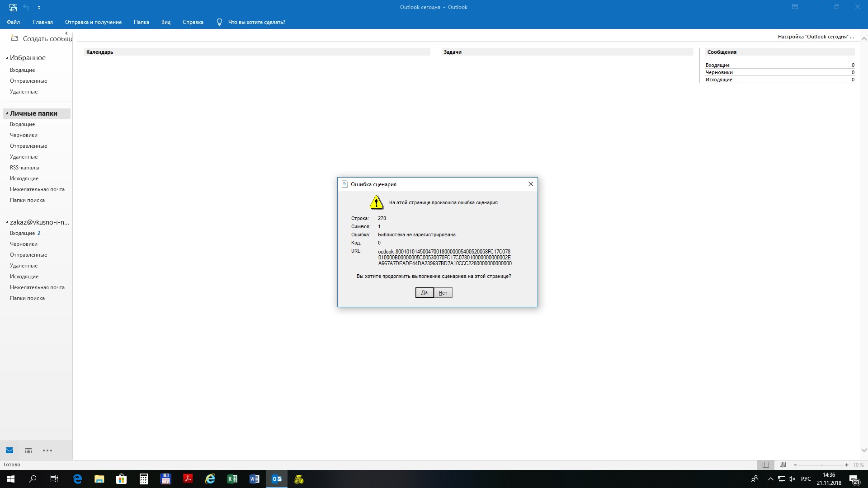Open the Отправка и получение tab
The image size is (868, 488).
click(x=93, y=22)
